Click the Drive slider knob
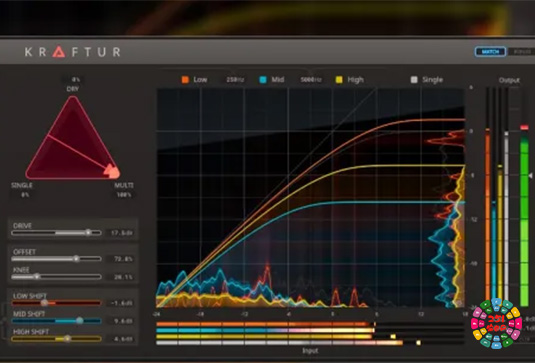Image resolution: width=535 pixels, height=363 pixels. point(88,232)
